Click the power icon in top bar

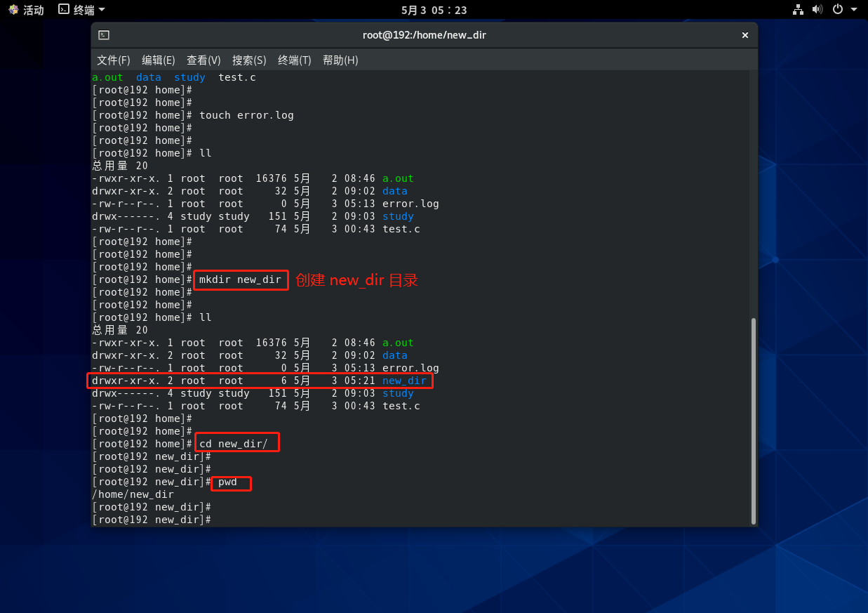coord(837,10)
